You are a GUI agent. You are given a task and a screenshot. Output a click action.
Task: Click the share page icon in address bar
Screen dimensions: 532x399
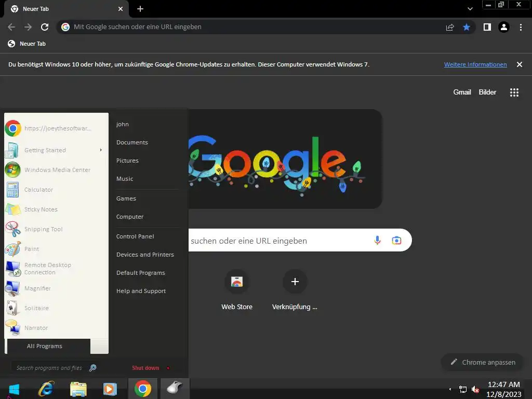(x=450, y=27)
